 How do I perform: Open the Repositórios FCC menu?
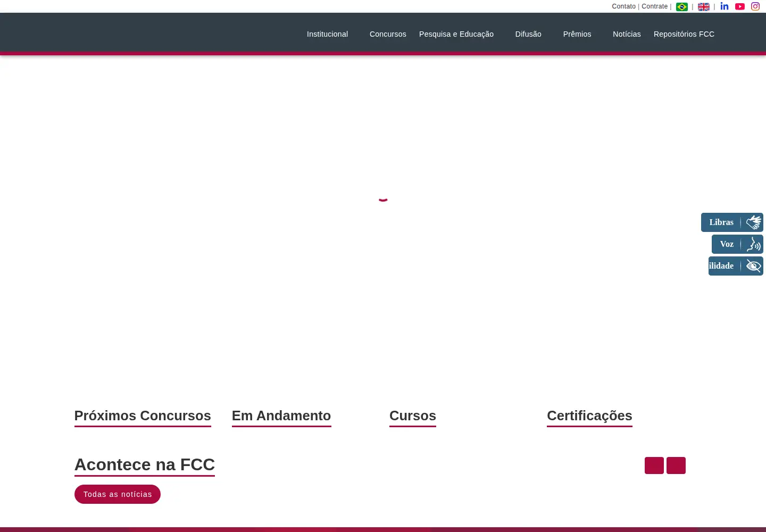684,34
